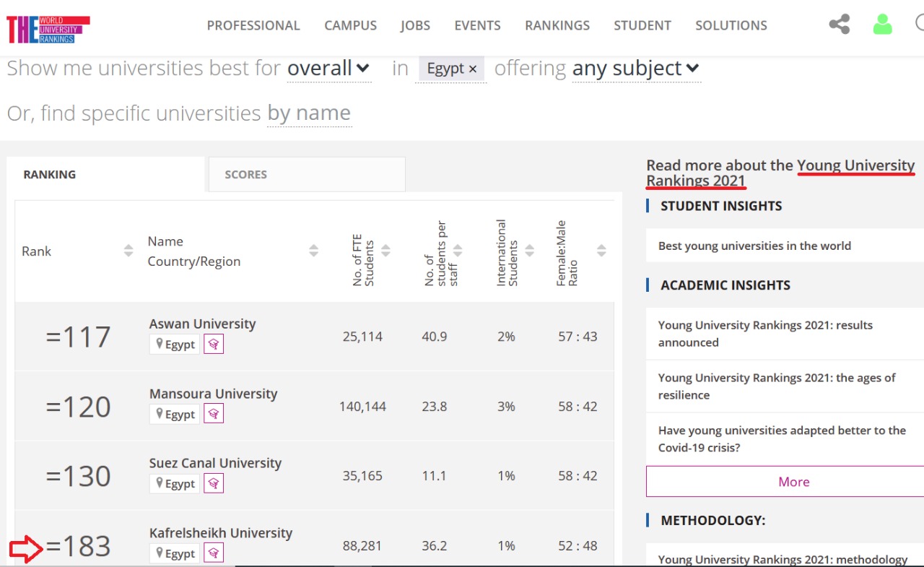Open the green user account icon
Viewport: 924px width, 567px height.
tap(882, 25)
